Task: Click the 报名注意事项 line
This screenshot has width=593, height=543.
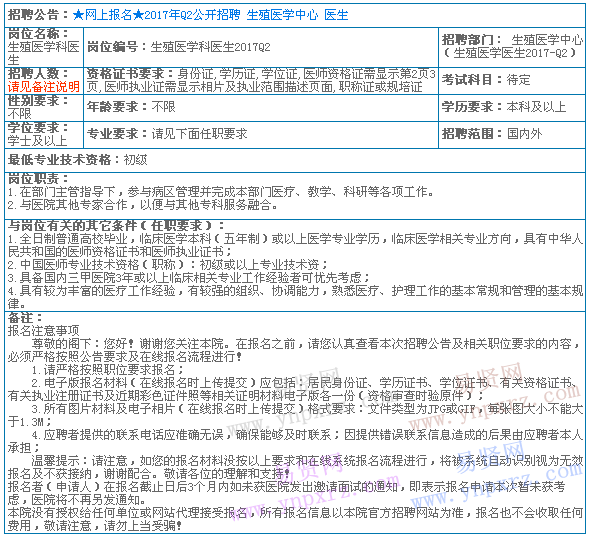Action: [43, 331]
